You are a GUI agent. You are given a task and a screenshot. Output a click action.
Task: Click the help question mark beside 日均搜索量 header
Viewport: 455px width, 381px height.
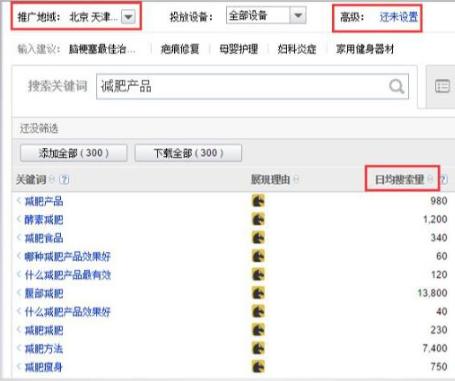tap(444, 180)
